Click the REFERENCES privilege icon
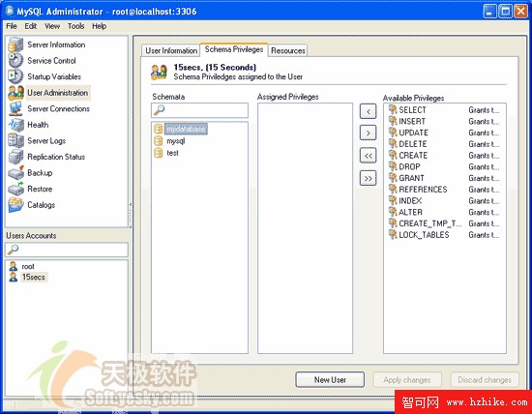Screen dimensions: 532x414 393,189
